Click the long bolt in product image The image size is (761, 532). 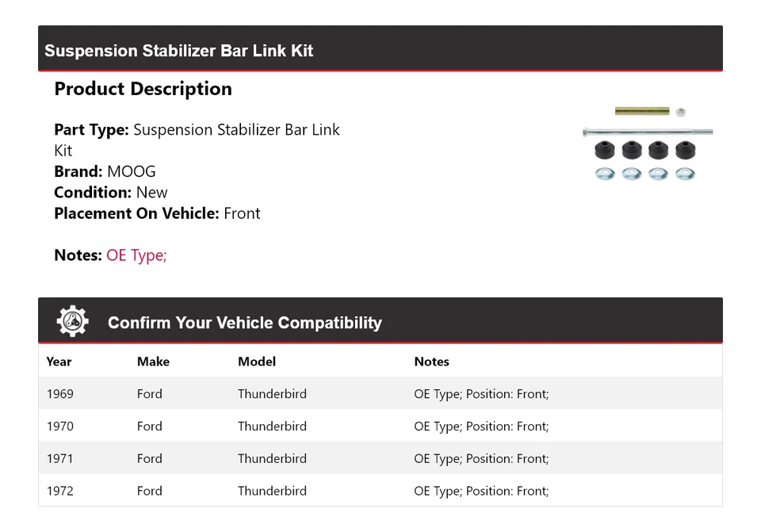647,132
